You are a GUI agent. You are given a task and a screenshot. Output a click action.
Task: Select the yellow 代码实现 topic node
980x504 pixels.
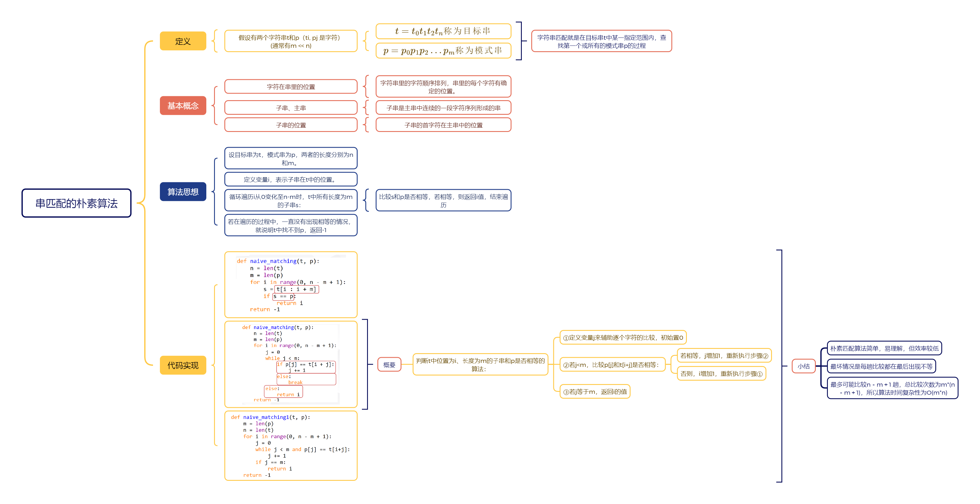pos(183,365)
